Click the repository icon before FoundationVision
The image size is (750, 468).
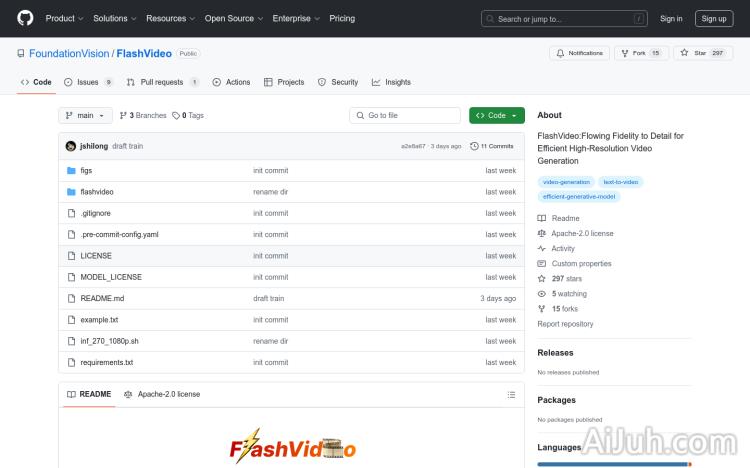21,53
